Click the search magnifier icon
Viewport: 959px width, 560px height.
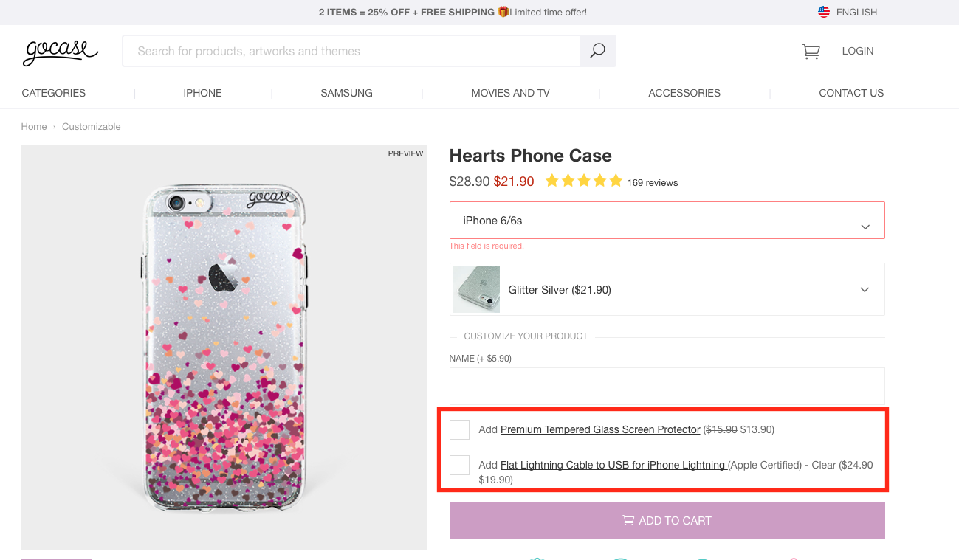(597, 51)
